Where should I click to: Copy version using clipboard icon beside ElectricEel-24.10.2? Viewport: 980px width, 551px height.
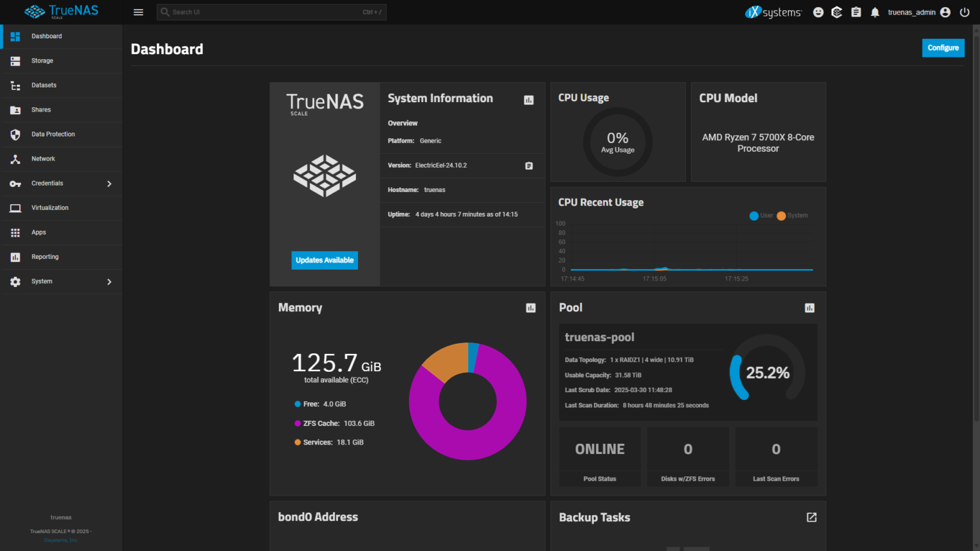(x=528, y=165)
